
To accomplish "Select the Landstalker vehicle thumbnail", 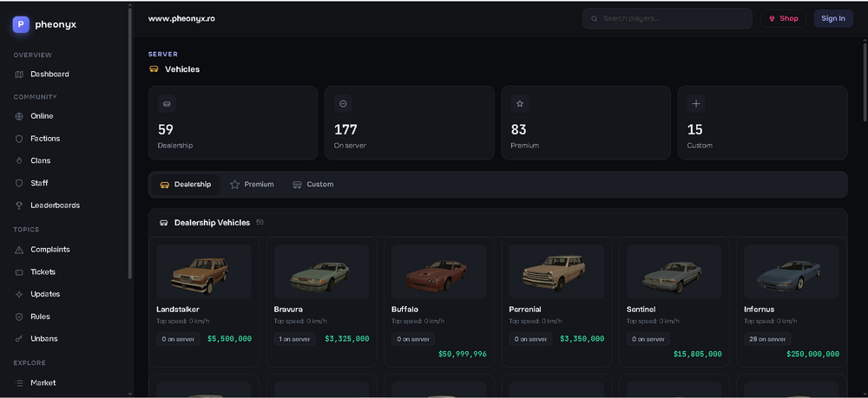I will pos(204,272).
